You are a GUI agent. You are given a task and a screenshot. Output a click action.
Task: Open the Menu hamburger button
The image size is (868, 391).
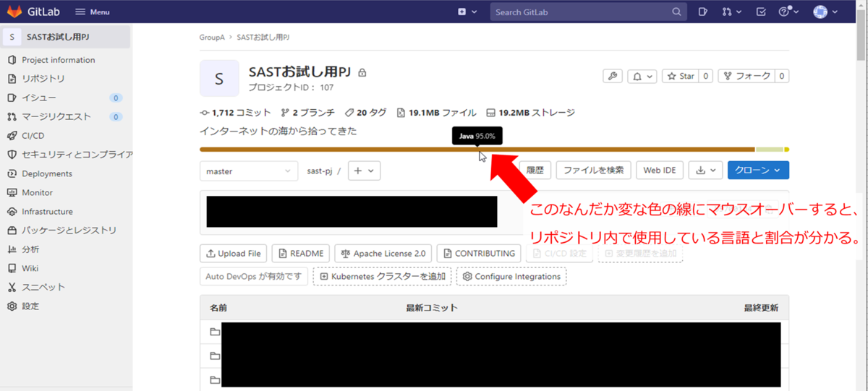coord(92,12)
